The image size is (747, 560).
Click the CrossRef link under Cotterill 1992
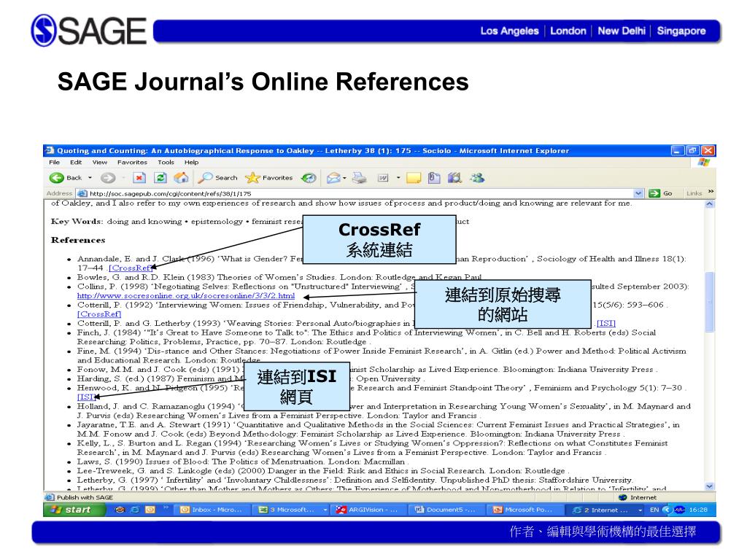[x=99, y=314]
